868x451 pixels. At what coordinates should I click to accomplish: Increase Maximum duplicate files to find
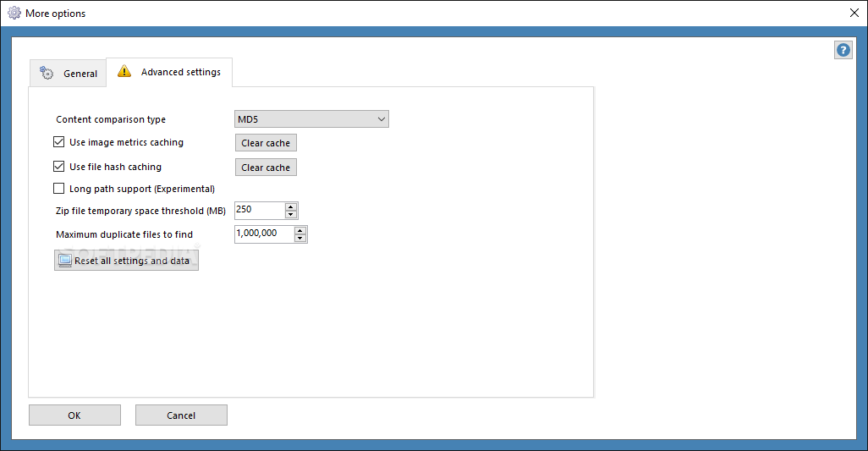tap(300, 230)
